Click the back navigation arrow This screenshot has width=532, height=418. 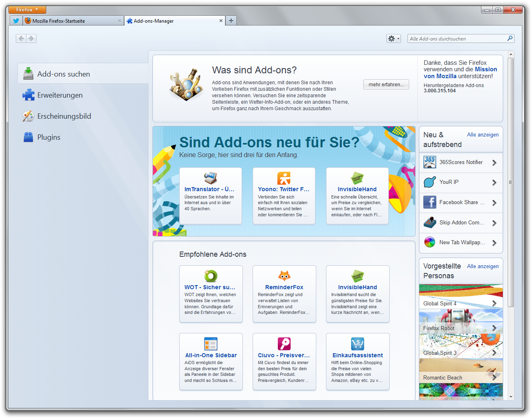pos(21,38)
